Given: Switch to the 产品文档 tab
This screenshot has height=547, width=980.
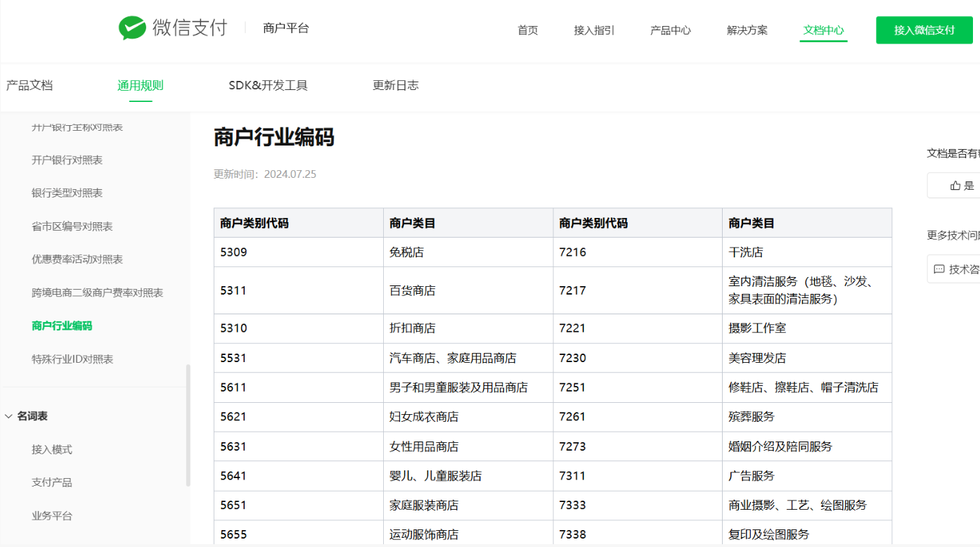Looking at the screenshot, I should pyautogui.click(x=30, y=85).
